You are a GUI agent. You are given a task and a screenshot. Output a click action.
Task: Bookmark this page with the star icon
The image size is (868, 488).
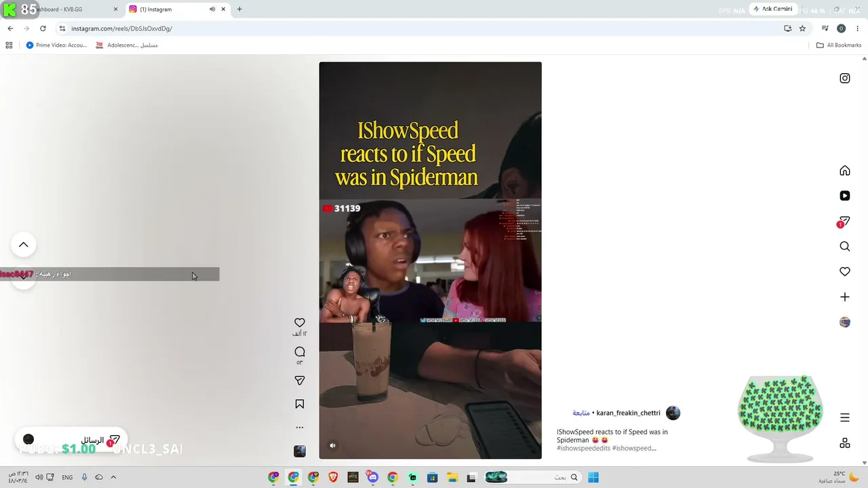pos(802,28)
